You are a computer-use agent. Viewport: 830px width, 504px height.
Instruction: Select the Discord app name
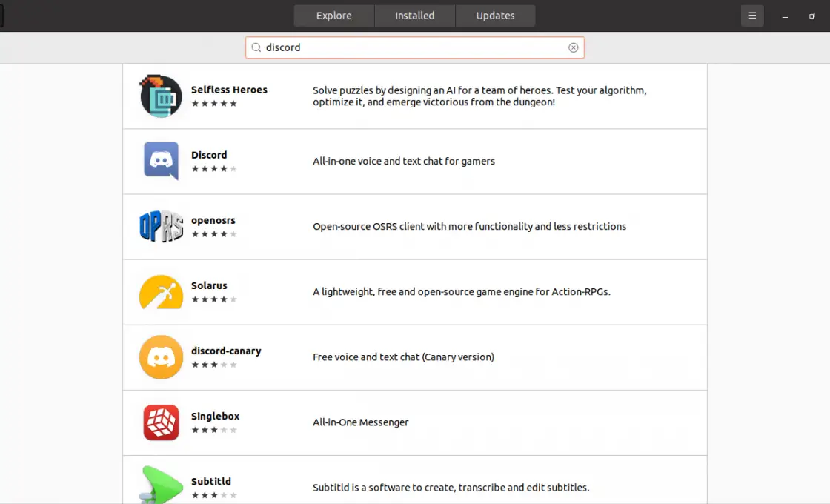point(209,155)
